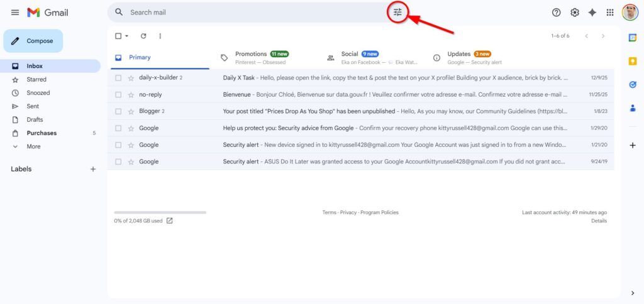Open the Google apps grid
Viewport: 644px width, 304px height.
609,13
